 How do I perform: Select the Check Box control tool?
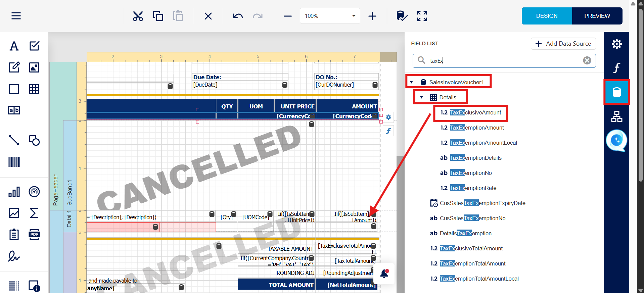click(34, 46)
